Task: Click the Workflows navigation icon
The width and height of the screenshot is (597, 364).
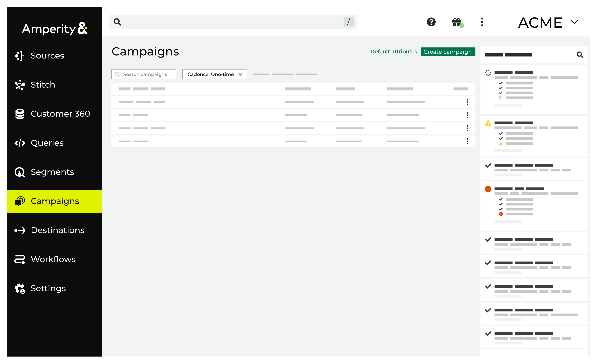Action: [x=19, y=259]
